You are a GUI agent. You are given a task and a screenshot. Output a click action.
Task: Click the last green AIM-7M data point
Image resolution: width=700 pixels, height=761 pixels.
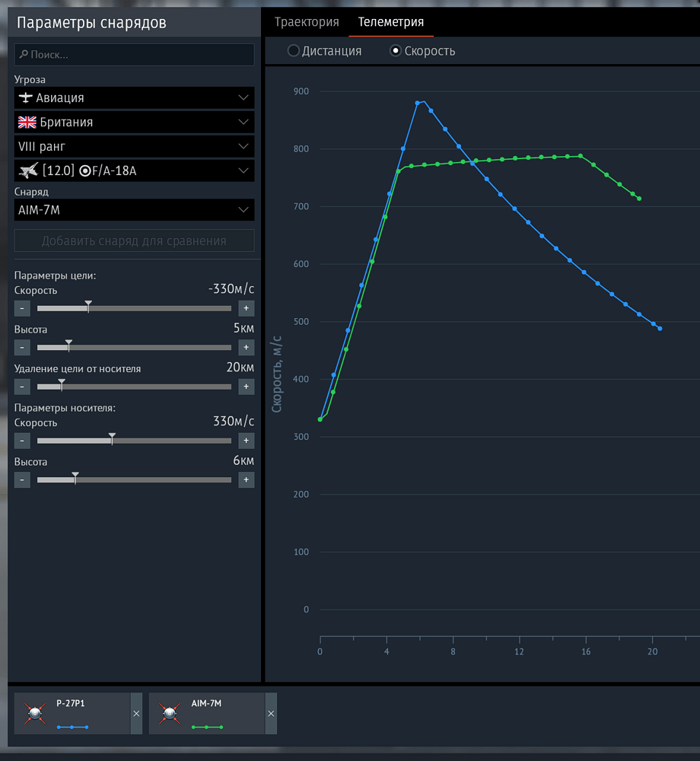pyautogui.click(x=639, y=199)
